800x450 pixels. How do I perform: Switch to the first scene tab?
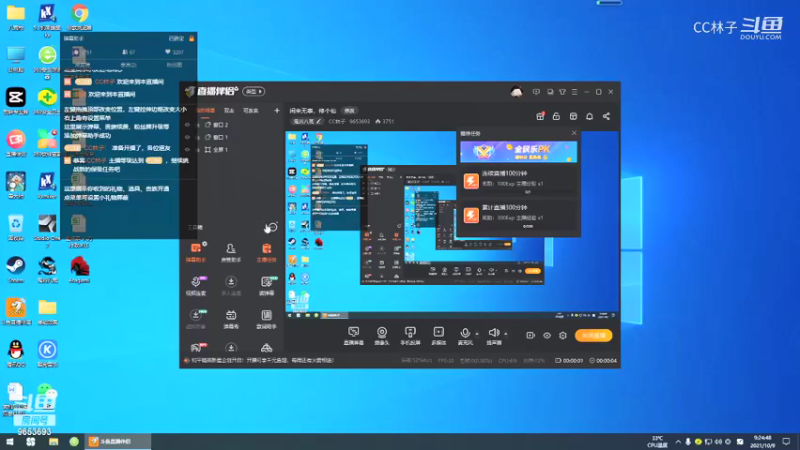point(205,110)
